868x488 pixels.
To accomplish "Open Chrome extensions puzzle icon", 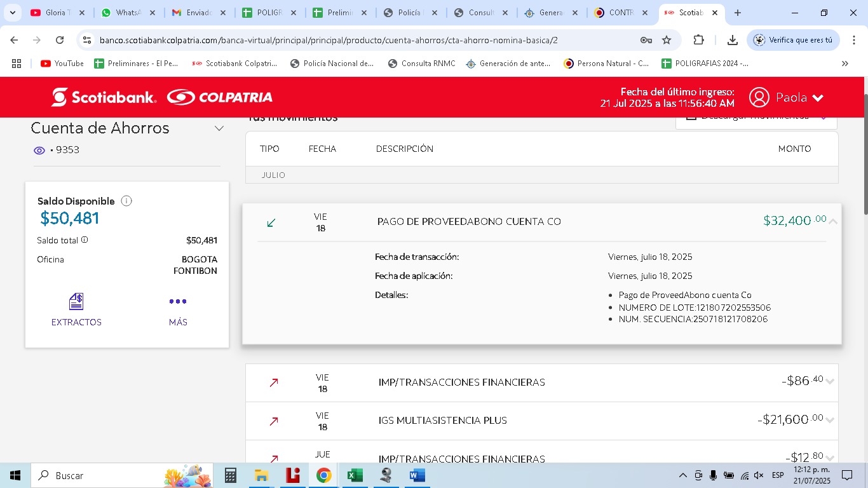I will click(698, 40).
